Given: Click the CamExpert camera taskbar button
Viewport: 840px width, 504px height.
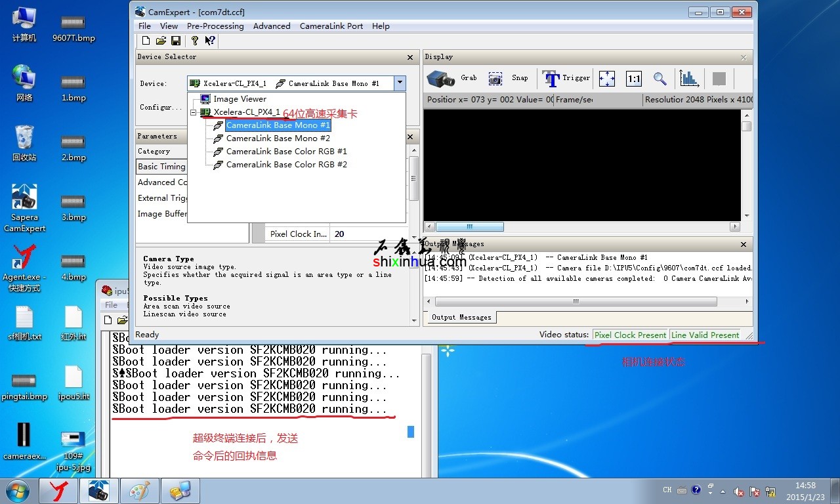Looking at the screenshot, I should point(99,491).
